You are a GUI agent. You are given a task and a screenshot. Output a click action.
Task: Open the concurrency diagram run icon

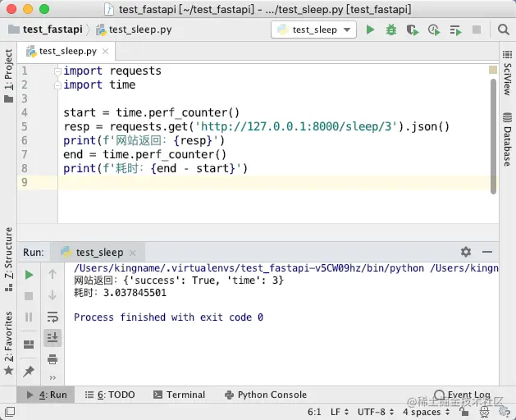coord(456,30)
